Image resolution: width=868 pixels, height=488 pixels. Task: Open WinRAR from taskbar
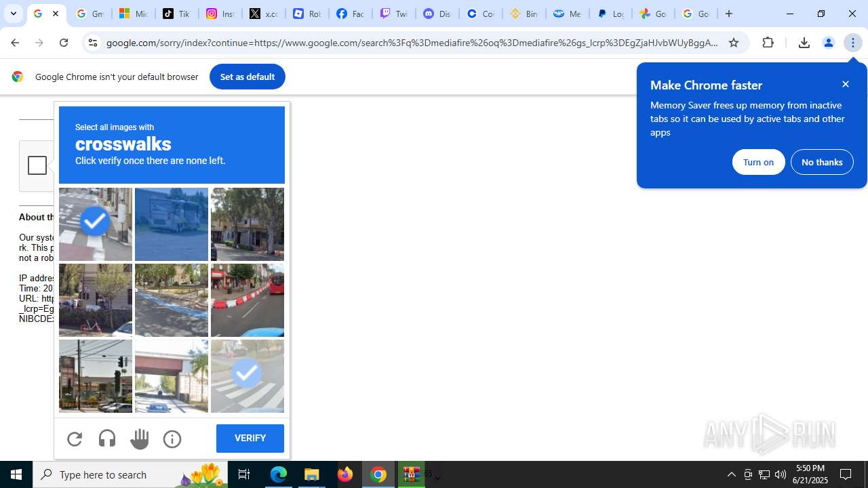(x=412, y=474)
